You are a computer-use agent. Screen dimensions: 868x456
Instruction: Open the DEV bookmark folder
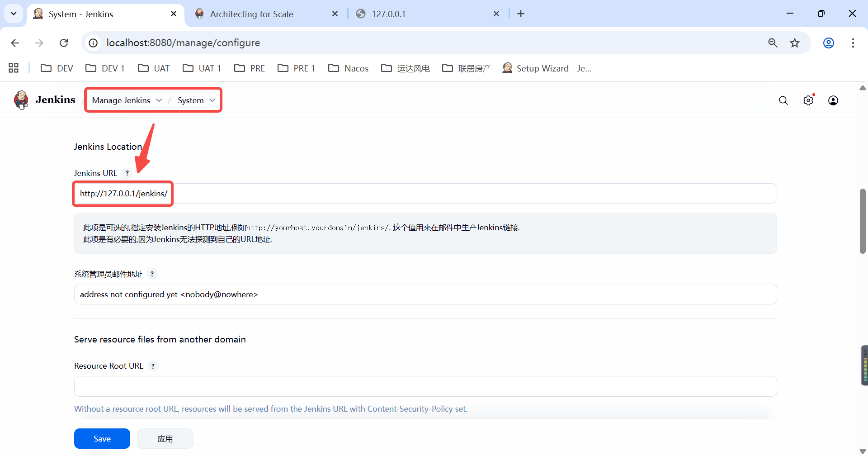[57, 68]
